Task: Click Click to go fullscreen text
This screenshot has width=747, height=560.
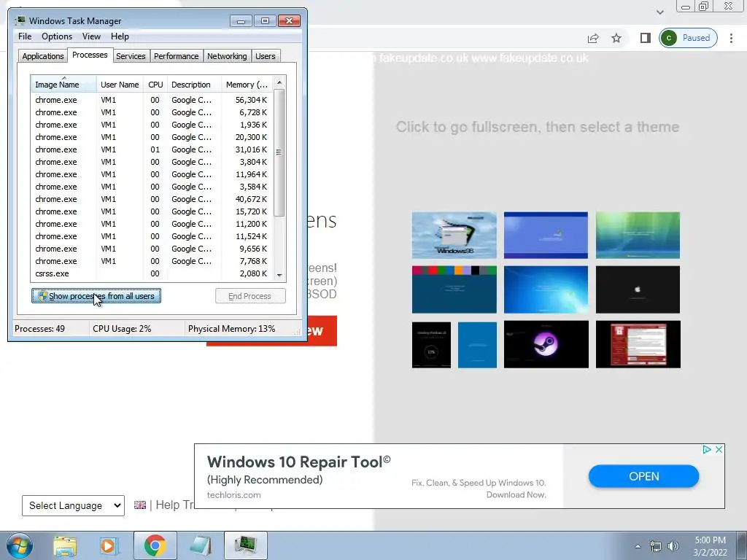Action: coord(538,127)
